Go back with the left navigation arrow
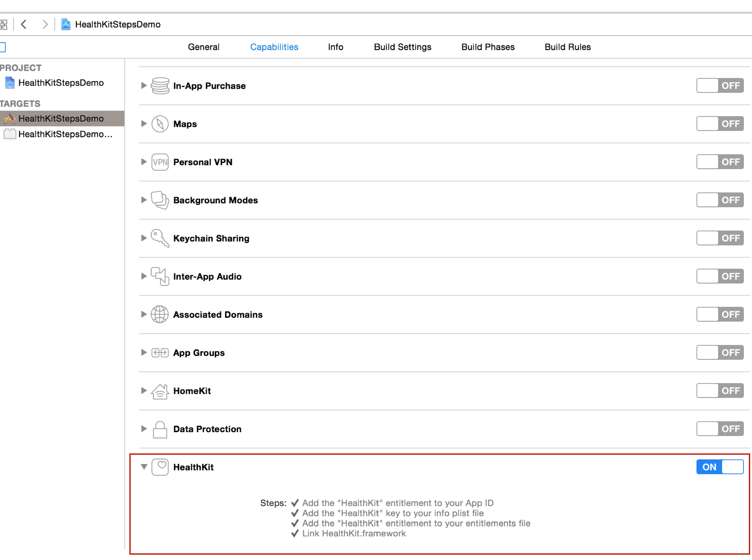The width and height of the screenshot is (752, 560). [24, 24]
